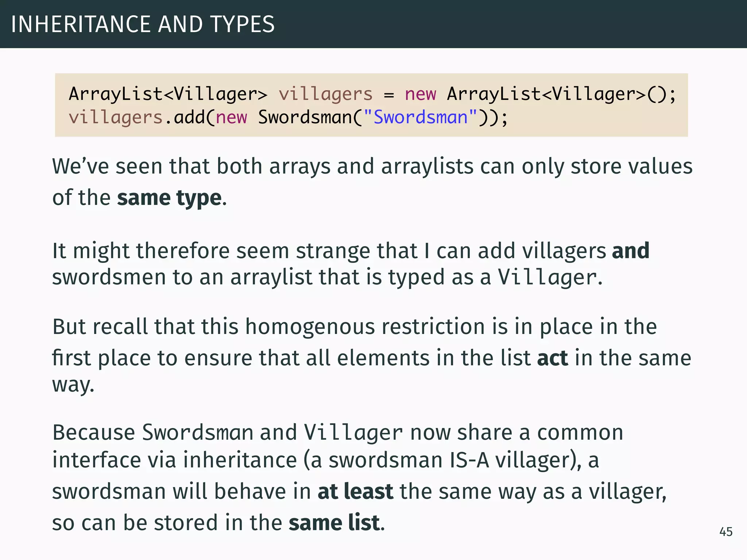Click the monospaced word "Villager." ending second paragraph
The height and width of the screenshot is (560, 747).
(x=550, y=277)
